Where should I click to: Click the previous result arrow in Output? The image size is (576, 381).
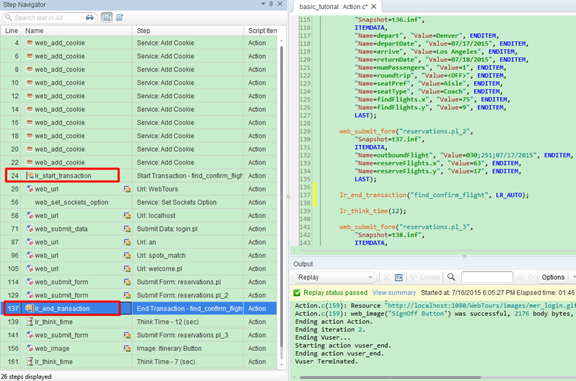[519, 277]
